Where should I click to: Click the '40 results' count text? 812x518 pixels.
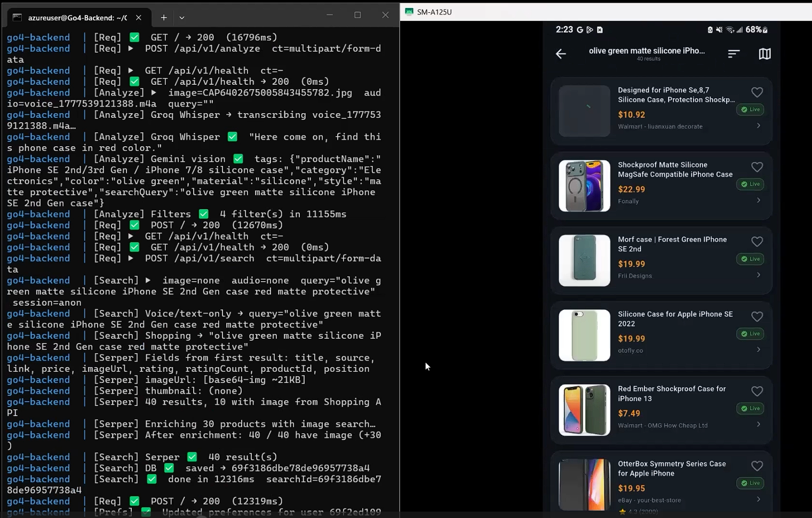pos(648,59)
